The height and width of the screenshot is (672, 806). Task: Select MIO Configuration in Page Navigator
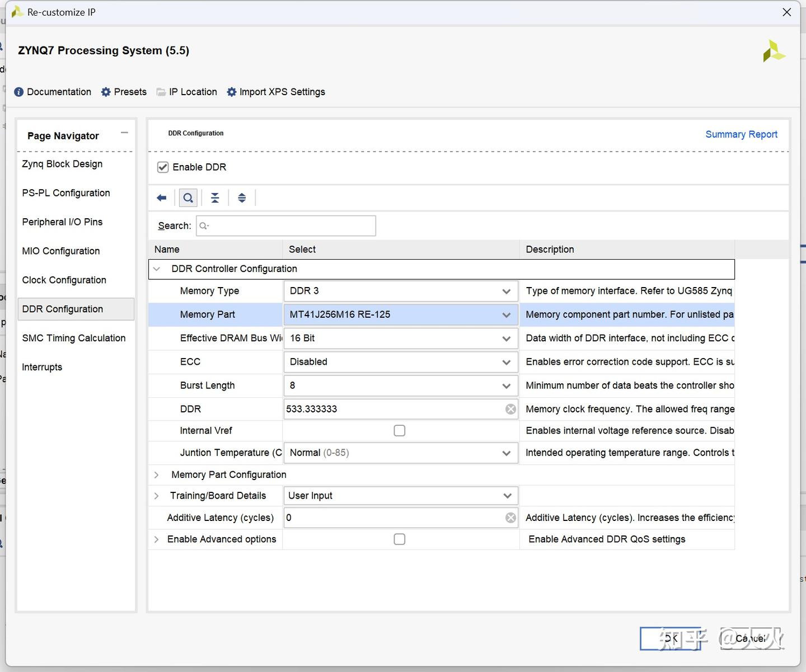[x=61, y=251]
